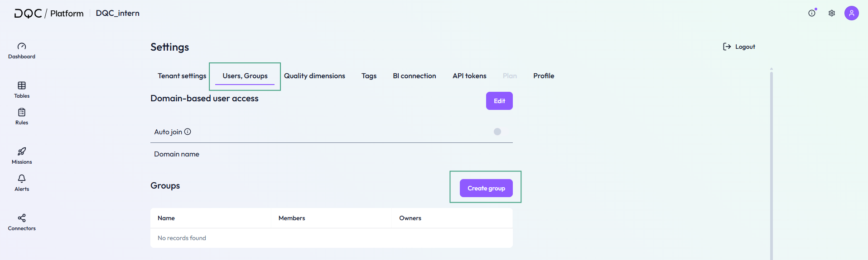Image resolution: width=868 pixels, height=260 pixels.
Task: Toggle the Auto join switch
Action: (497, 132)
